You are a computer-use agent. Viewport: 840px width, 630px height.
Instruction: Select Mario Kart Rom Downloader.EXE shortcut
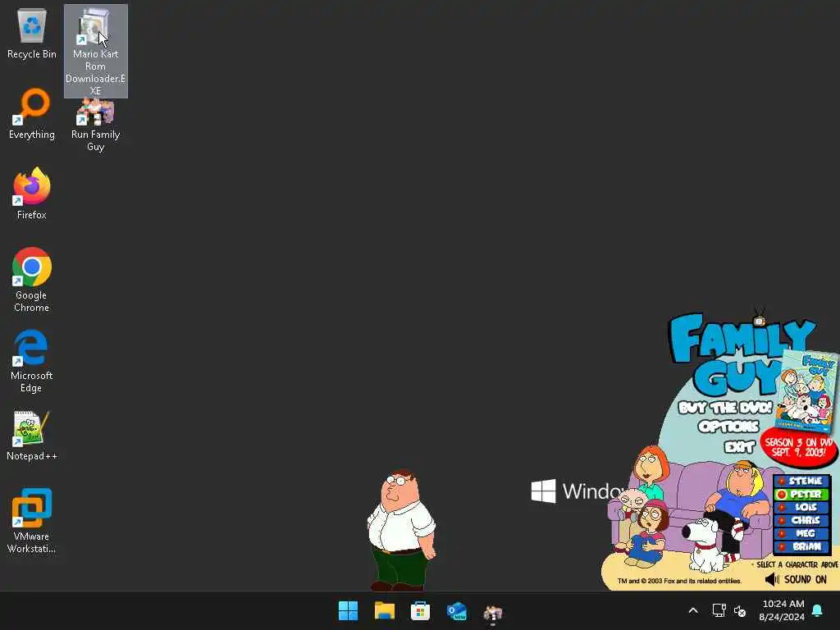coord(95,52)
